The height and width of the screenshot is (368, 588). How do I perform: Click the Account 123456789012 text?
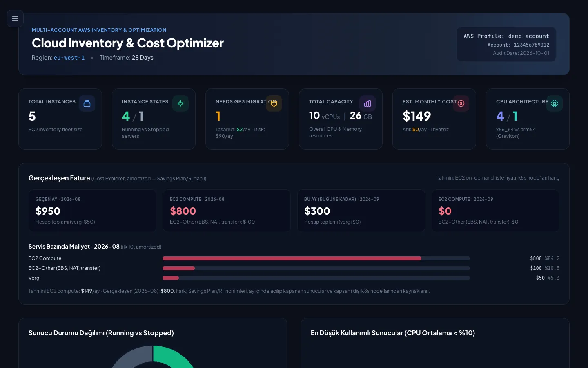[518, 45]
